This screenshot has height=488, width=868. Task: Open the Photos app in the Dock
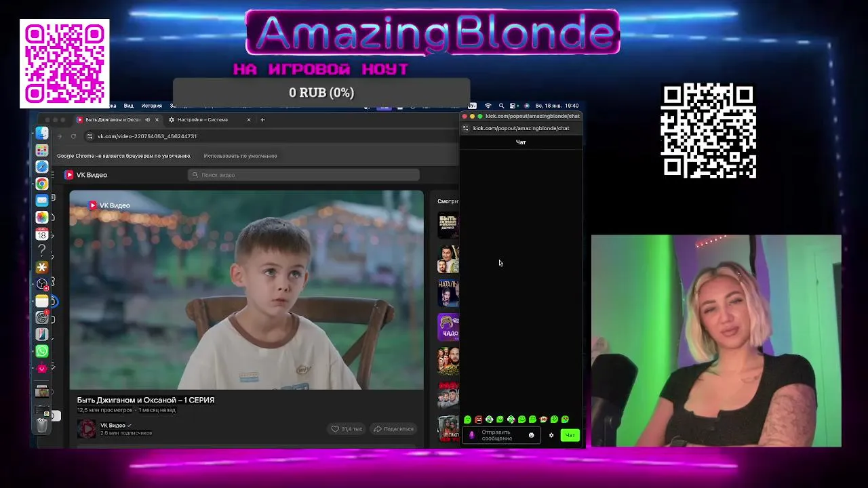[x=42, y=217]
